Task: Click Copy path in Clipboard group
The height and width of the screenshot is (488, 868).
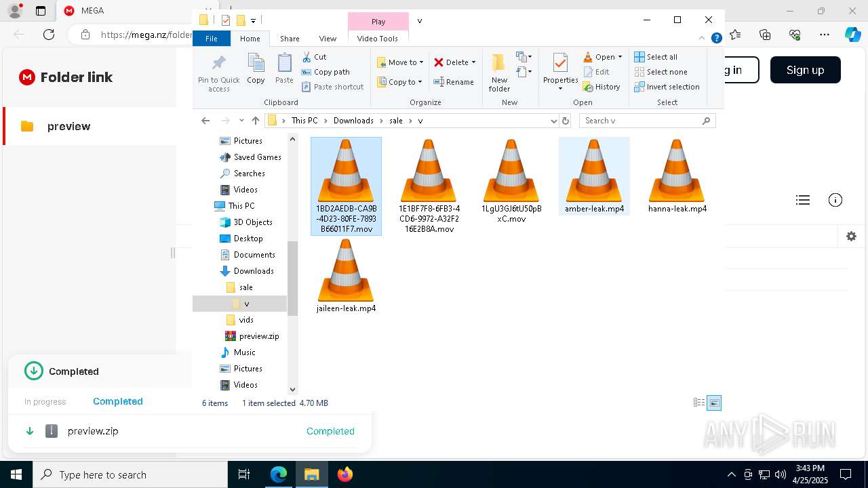Action: click(325, 72)
